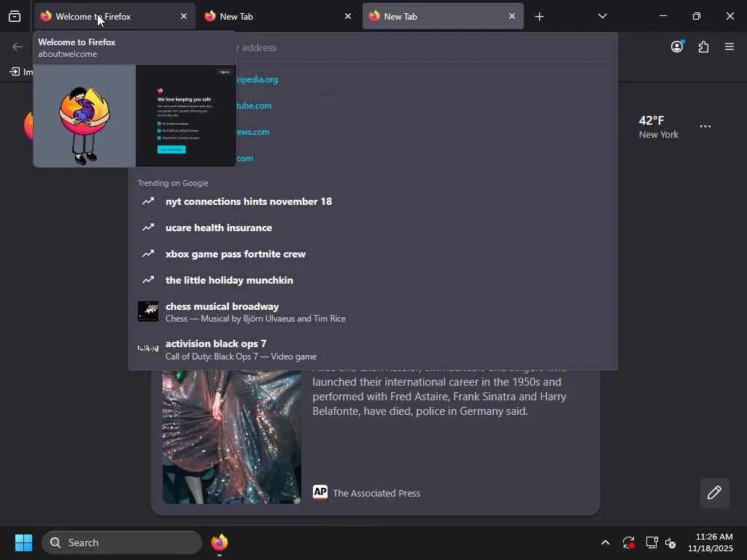Select 'chess musical broadway' suggestion
Viewport: 747px width, 560px height.
tap(373, 312)
